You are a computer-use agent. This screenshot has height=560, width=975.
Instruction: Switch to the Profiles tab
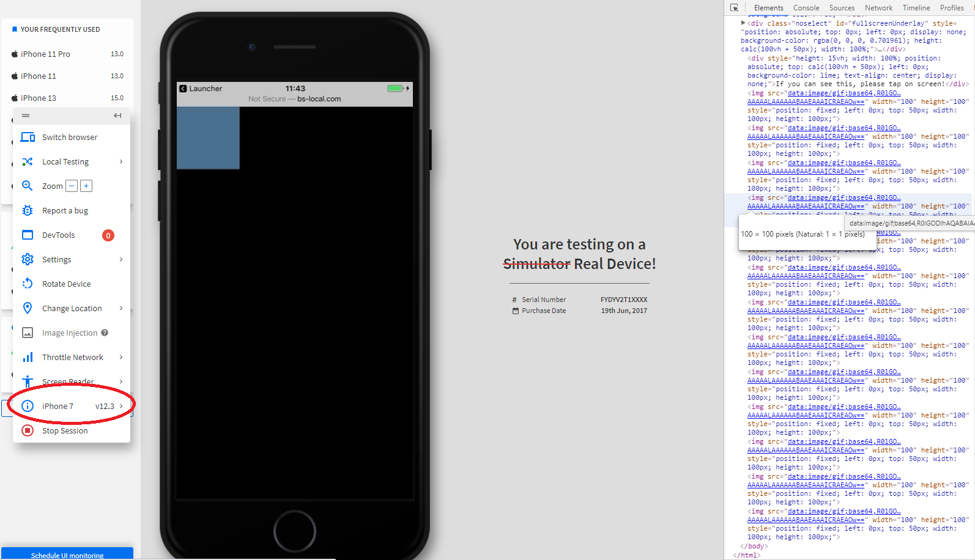(952, 8)
